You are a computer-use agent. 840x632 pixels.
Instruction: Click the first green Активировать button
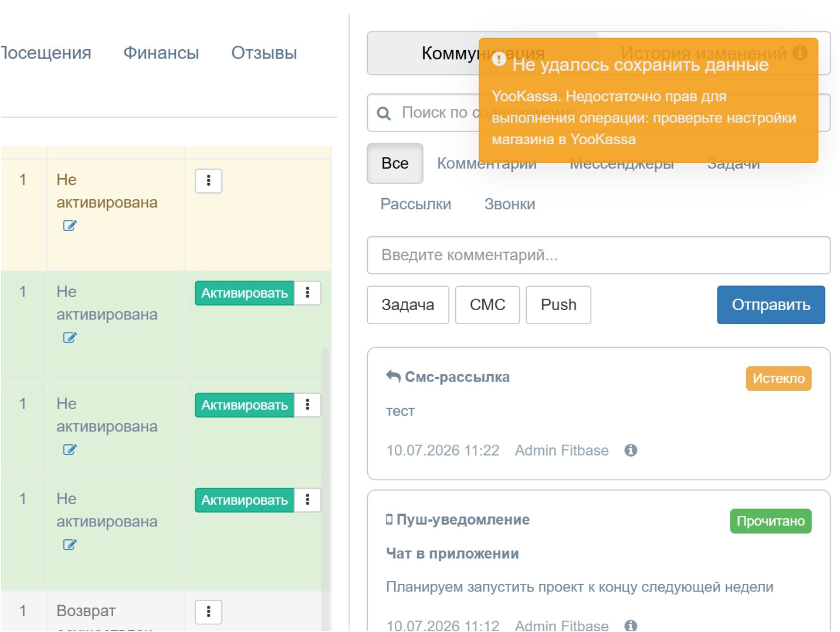[244, 293]
